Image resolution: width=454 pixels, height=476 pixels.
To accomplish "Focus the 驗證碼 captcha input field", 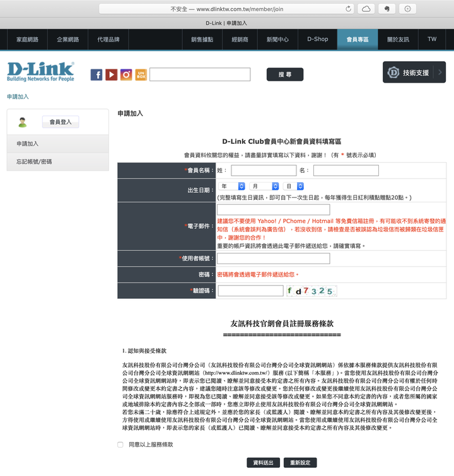I will coord(250,291).
